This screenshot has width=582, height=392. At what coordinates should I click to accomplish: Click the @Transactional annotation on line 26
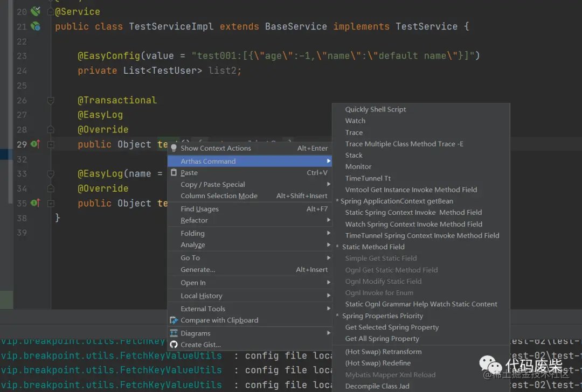point(117,100)
